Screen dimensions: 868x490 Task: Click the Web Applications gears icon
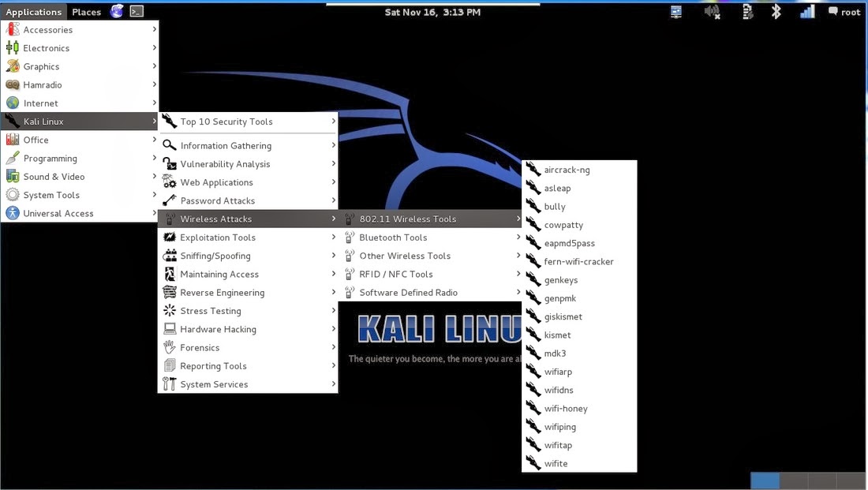[x=170, y=182]
